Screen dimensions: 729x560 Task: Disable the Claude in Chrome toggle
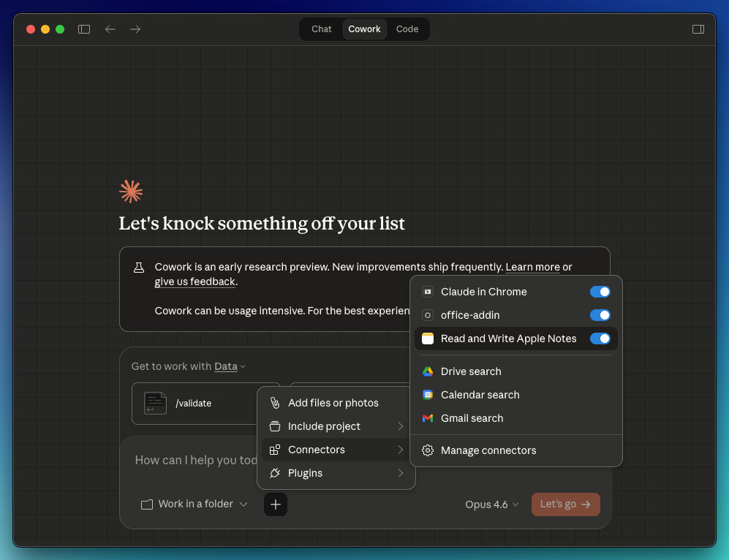tap(600, 292)
